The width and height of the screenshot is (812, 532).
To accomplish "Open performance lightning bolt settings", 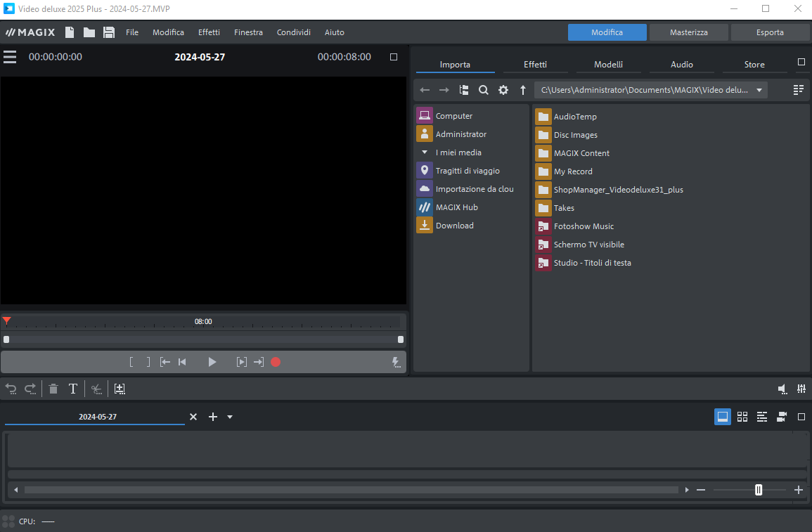I will coord(397,362).
